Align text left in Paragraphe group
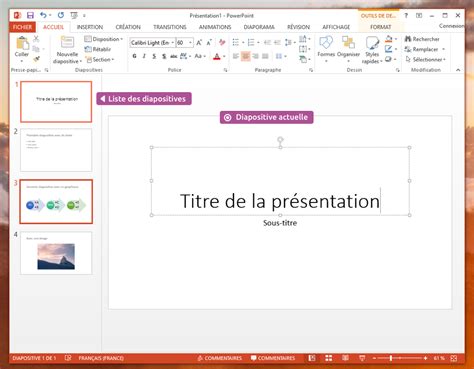This screenshot has height=369, width=474. tap(236, 56)
